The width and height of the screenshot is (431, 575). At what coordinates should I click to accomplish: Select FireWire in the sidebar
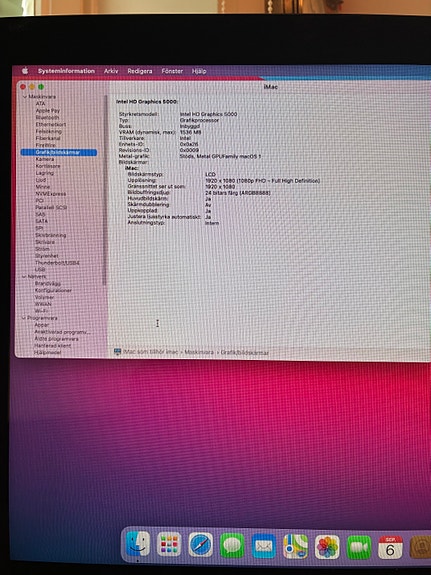(x=45, y=145)
